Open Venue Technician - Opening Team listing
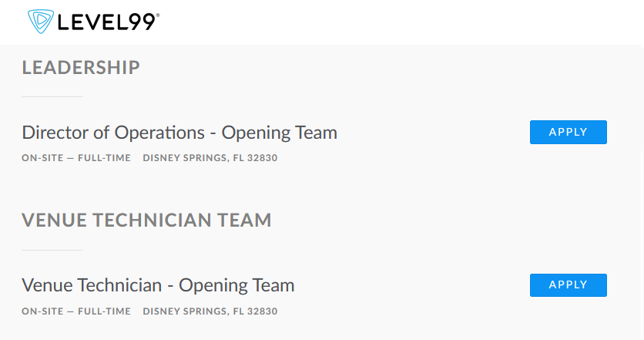 (x=158, y=285)
